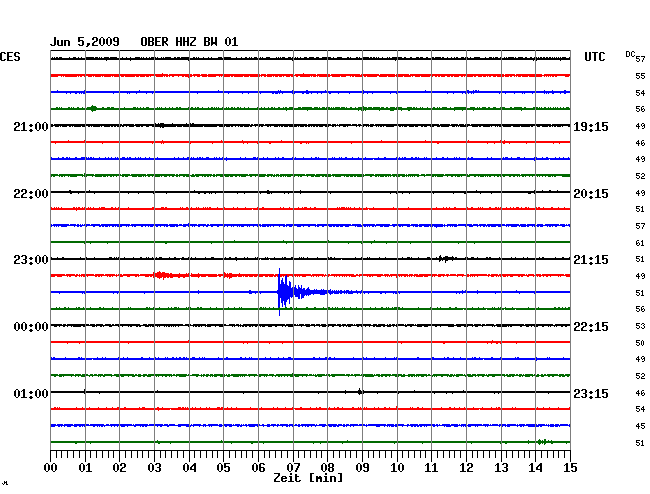
Task: Click minute tick label 05 on the axis
Action: tap(223, 467)
